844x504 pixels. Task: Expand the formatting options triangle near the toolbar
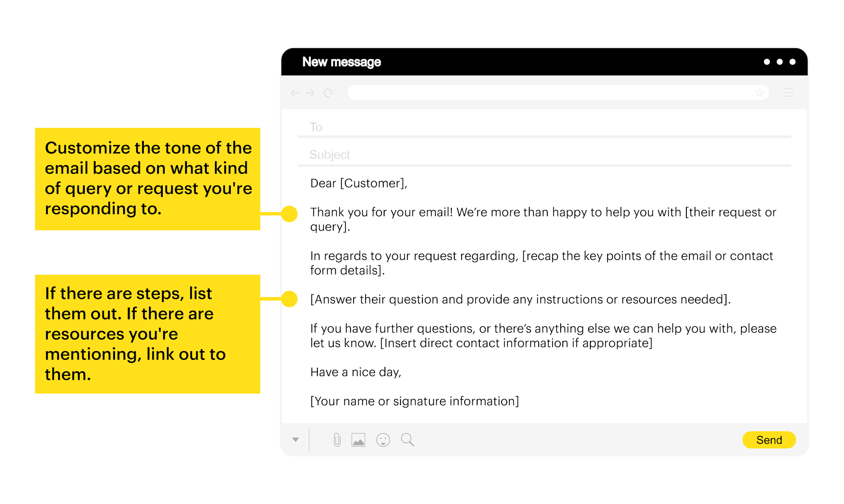tap(295, 439)
